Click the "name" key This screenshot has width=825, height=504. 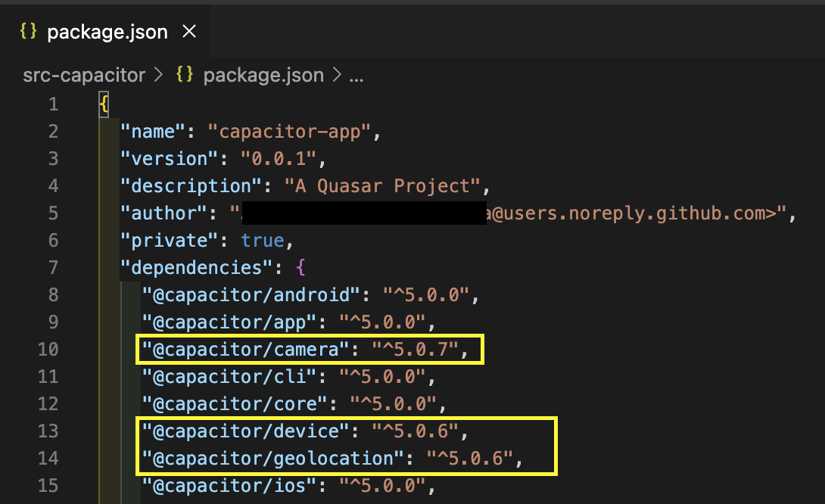tap(153, 131)
